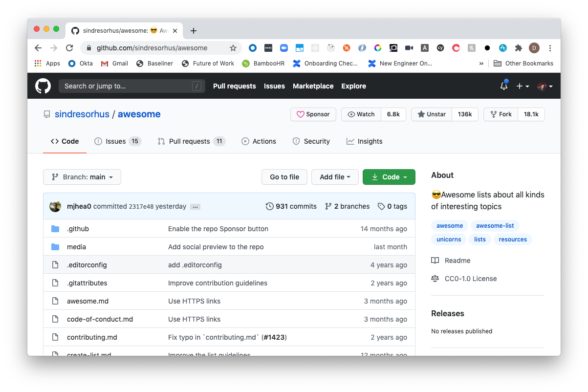Open the Apps bookmarks grid
The width and height of the screenshot is (588, 392).
point(47,64)
